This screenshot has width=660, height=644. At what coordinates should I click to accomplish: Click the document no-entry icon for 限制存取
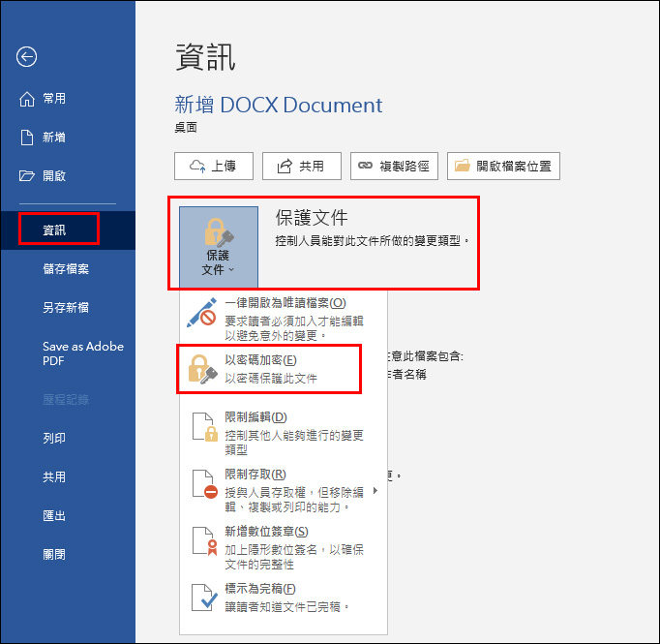pos(205,484)
